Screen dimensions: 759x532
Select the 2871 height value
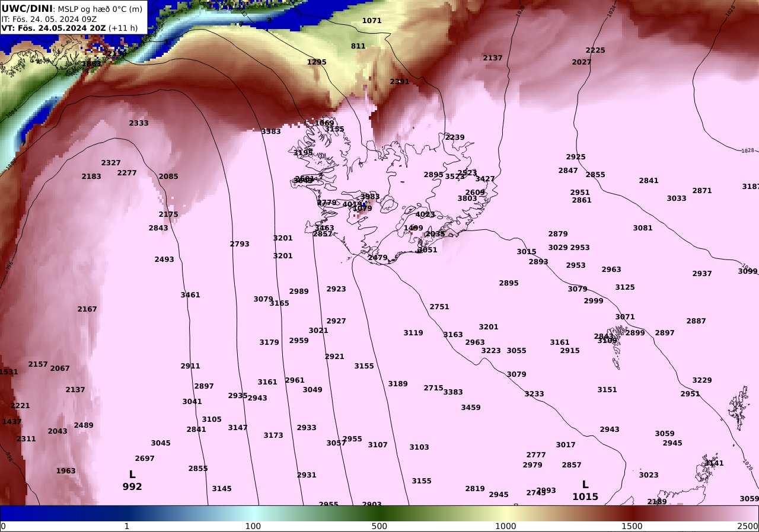[702, 191]
